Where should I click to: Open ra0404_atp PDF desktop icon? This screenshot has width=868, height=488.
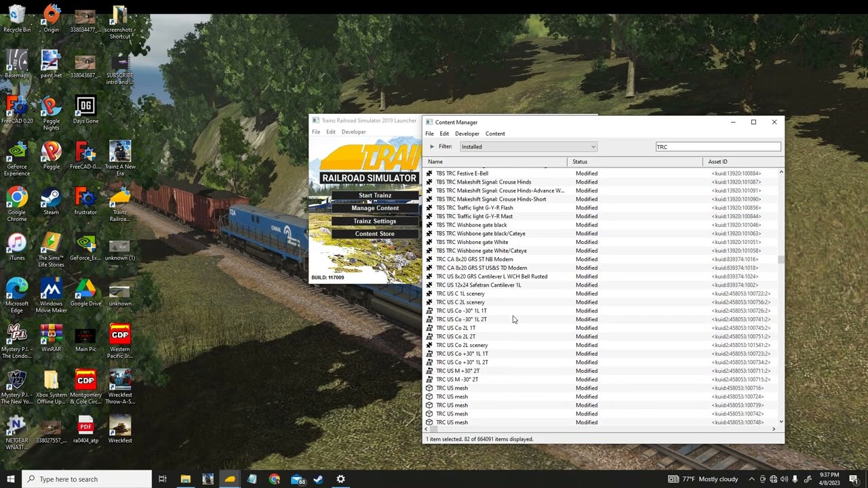(85, 429)
